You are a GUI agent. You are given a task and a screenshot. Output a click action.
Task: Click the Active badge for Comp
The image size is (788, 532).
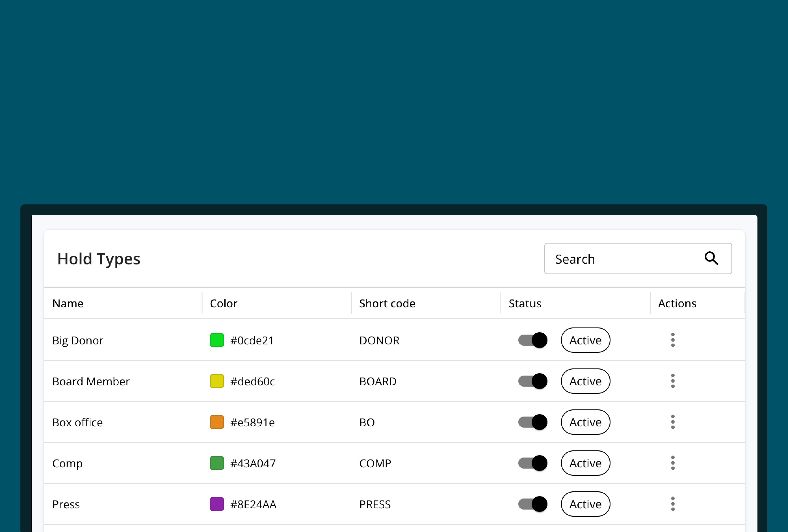click(585, 463)
